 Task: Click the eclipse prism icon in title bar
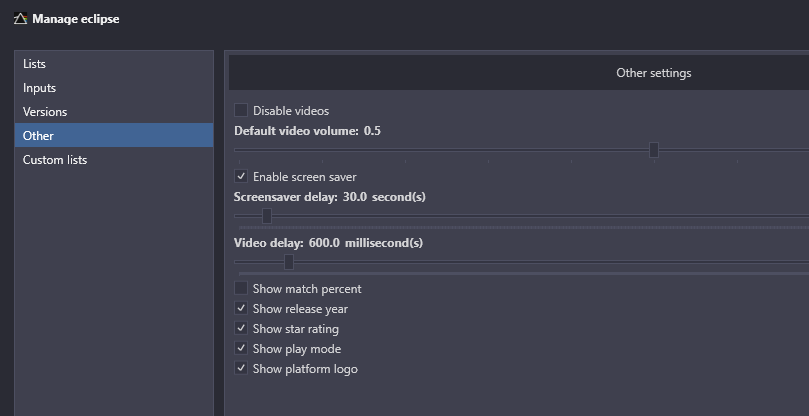(x=20, y=19)
